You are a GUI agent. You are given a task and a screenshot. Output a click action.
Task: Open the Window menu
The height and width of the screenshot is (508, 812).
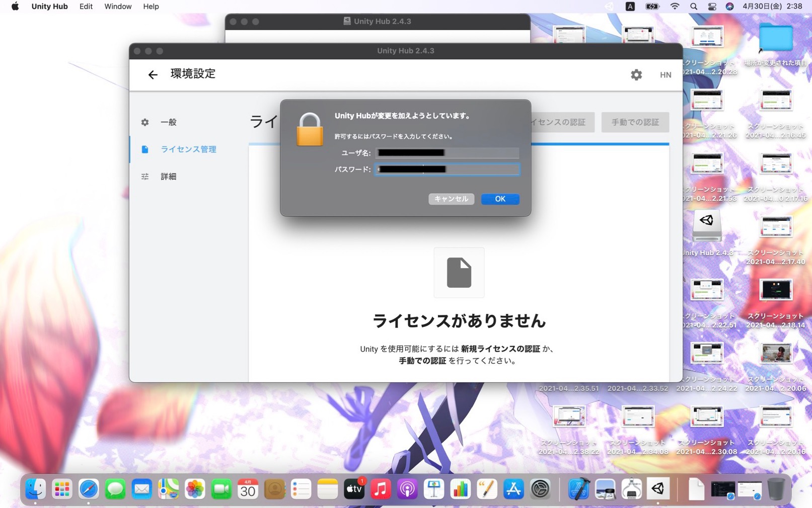click(118, 7)
